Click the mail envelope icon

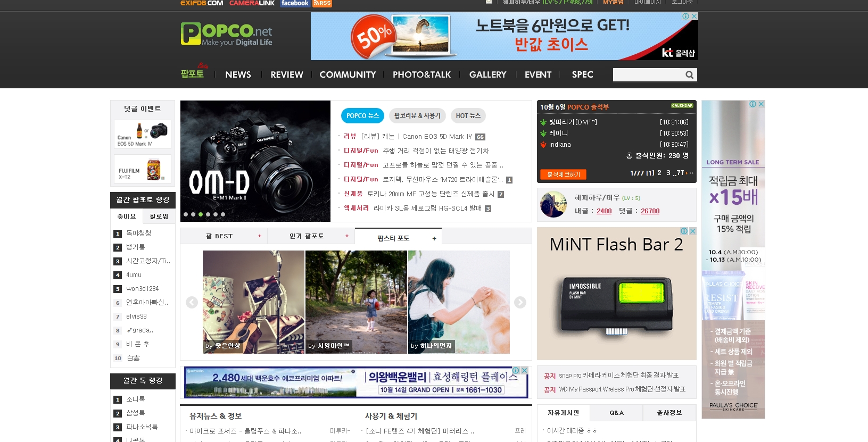pos(489,2)
